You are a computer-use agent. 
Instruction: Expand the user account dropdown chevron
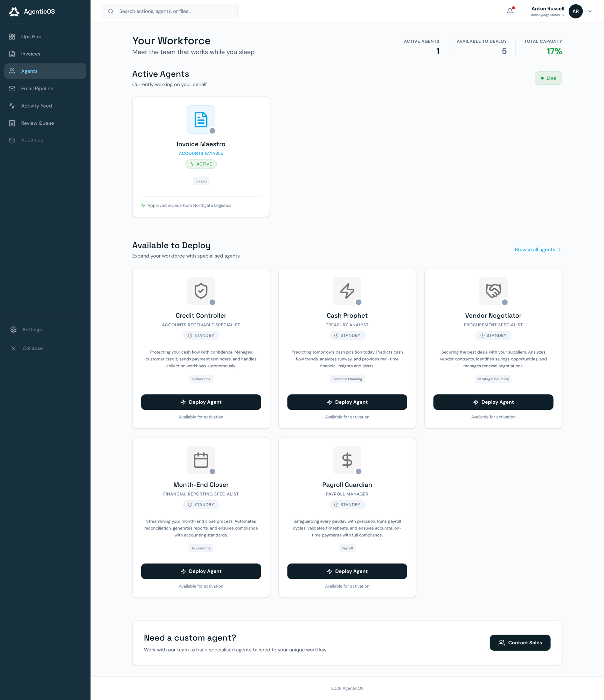coord(590,11)
